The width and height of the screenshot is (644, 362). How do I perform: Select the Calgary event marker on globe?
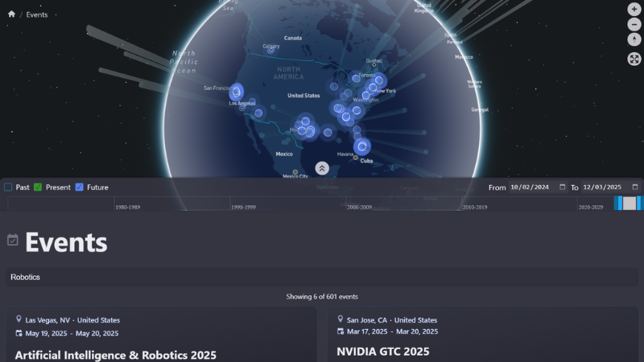(270, 51)
